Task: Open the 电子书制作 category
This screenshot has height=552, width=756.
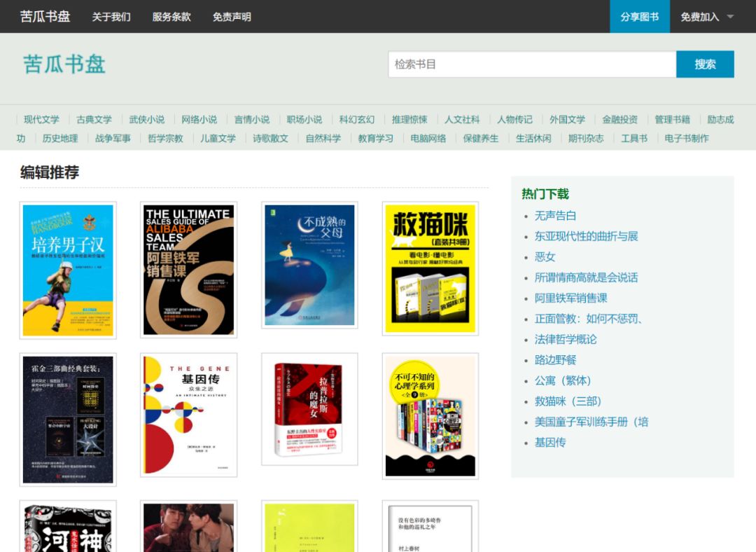Action: [686, 138]
